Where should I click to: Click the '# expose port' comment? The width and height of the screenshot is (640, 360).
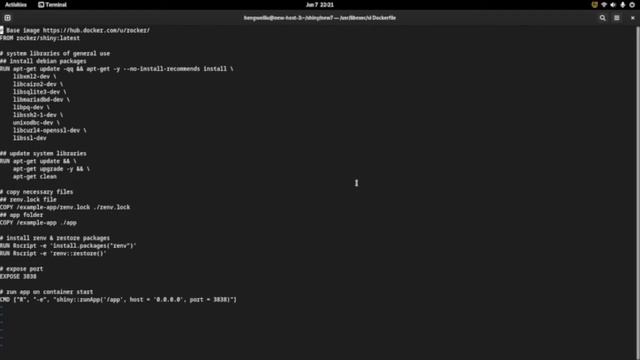coord(21,269)
